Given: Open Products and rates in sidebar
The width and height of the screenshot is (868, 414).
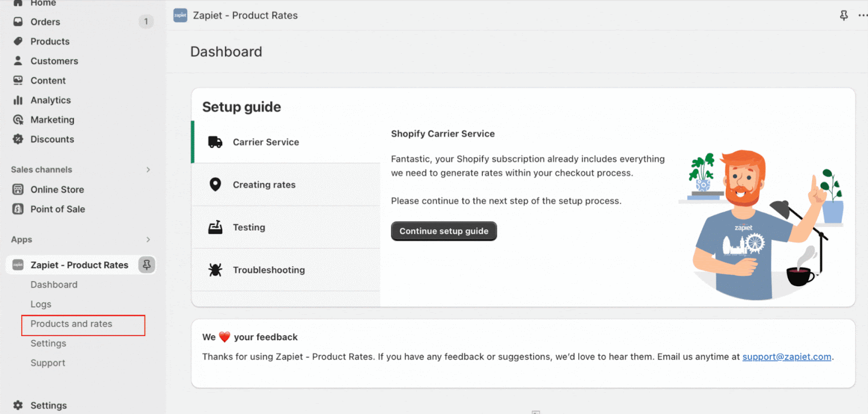Looking at the screenshot, I should [72, 324].
